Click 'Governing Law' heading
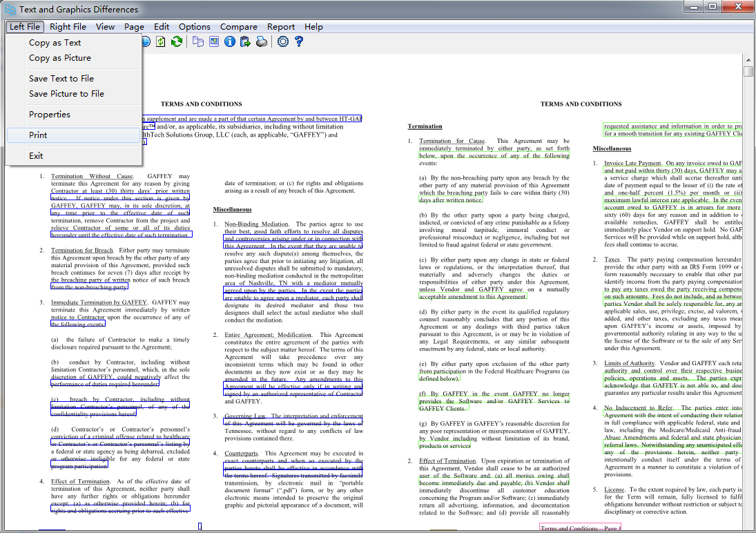The image size is (756, 533). [245, 416]
